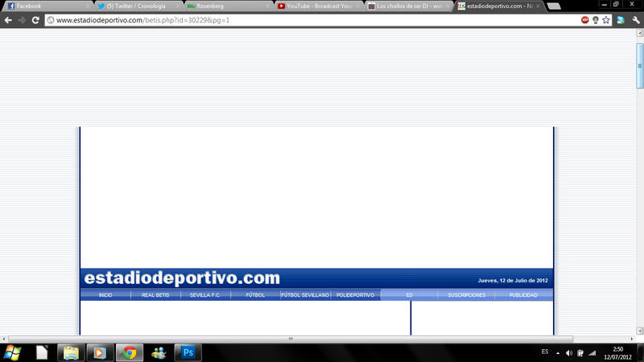Open a new tab with the new-tab button
644x362 pixels.
pos(554,6)
